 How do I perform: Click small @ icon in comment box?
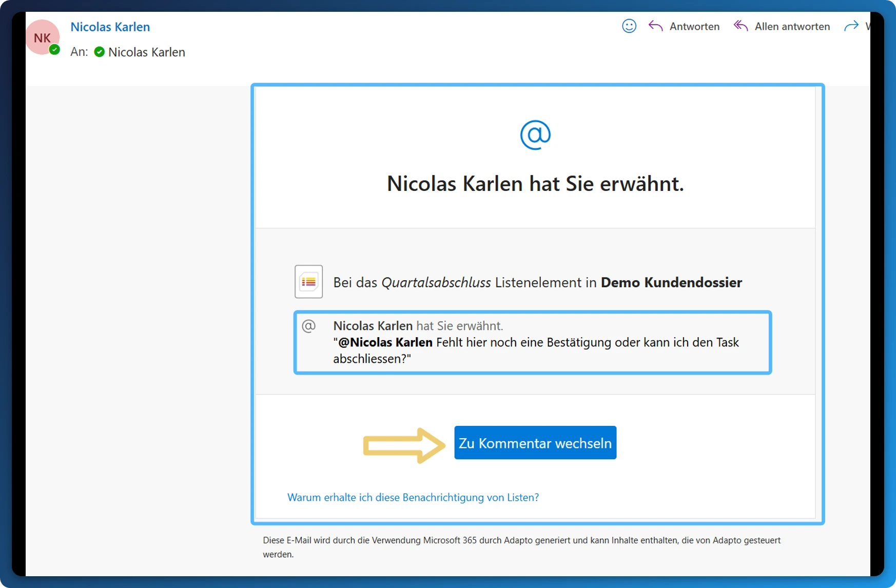(309, 326)
